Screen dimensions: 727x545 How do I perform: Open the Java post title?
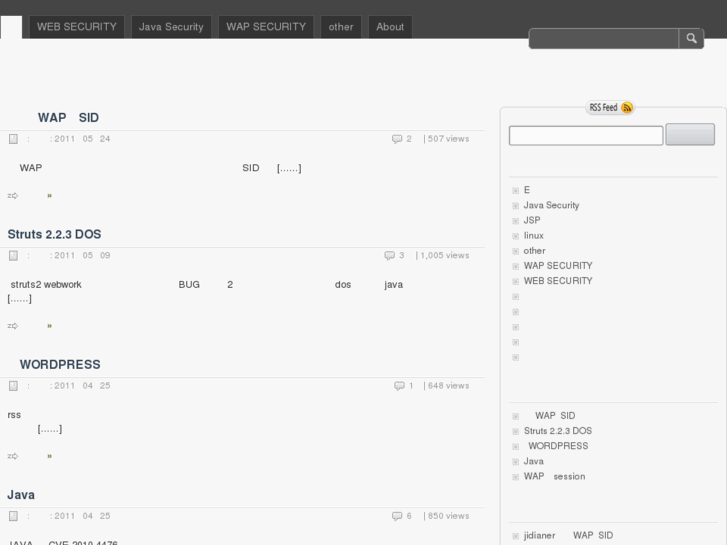point(21,495)
